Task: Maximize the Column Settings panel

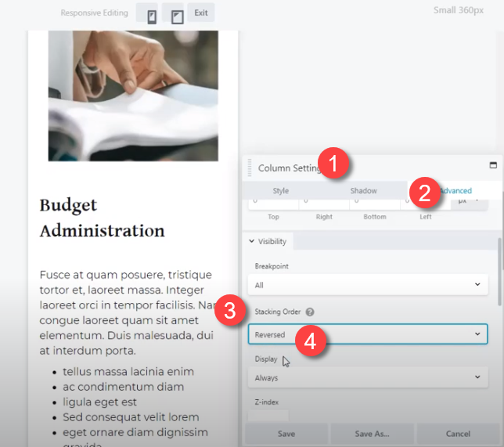Action: (493, 165)
